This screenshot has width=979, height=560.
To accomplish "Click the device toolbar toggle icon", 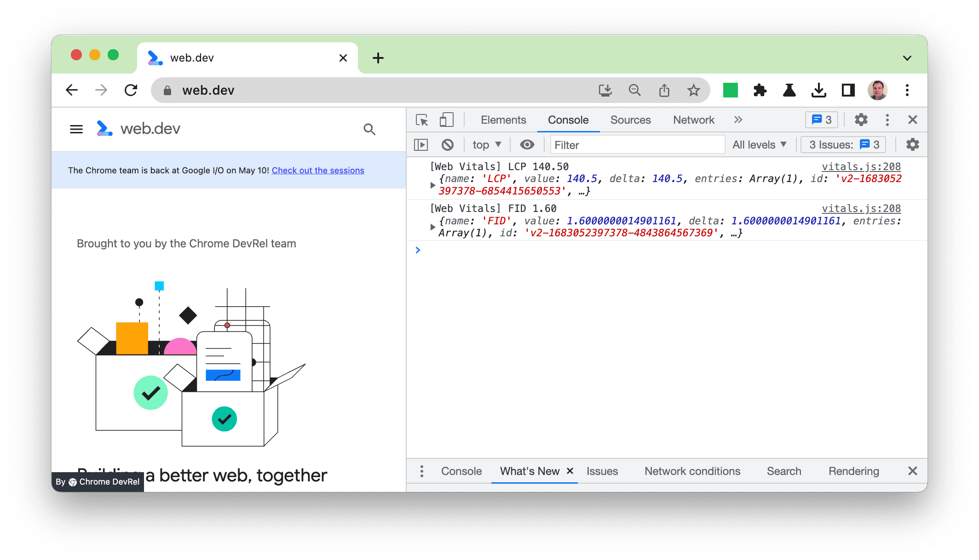I will pyautogui.click(x=446, y=120).
